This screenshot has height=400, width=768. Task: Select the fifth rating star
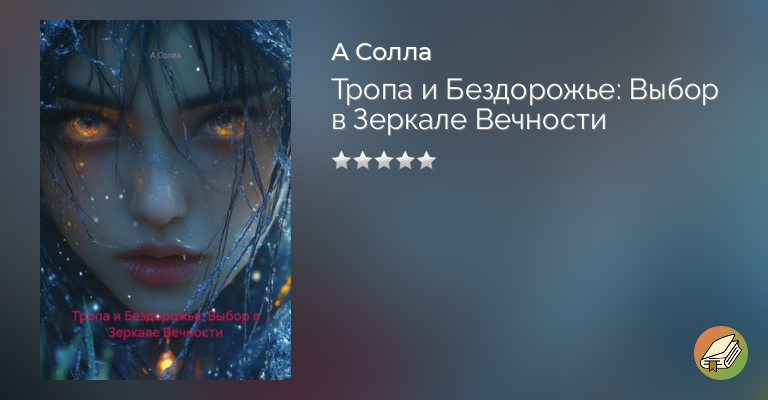click(x=427, y=160)
